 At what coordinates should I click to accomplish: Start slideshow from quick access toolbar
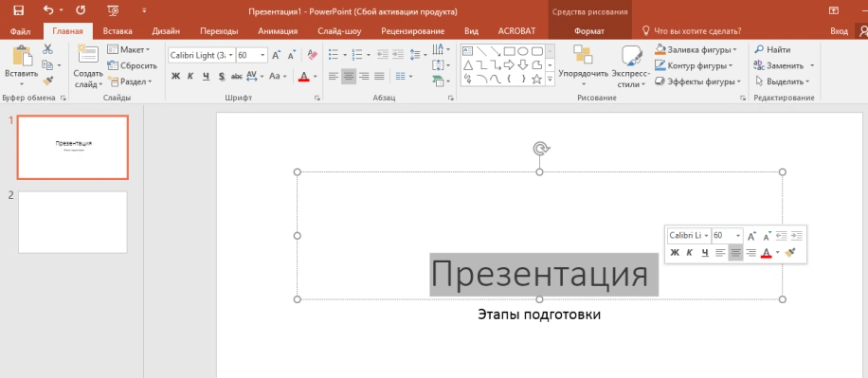(x=114, y=10)
